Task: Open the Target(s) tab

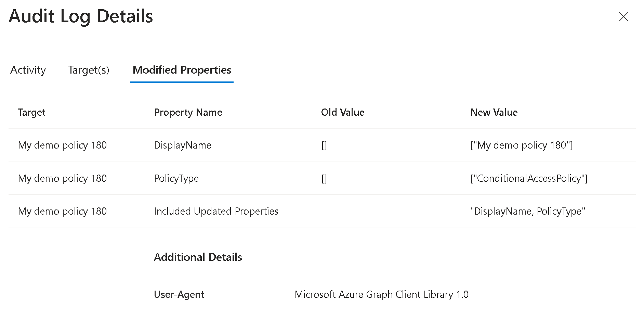Action: click(89, 70)
